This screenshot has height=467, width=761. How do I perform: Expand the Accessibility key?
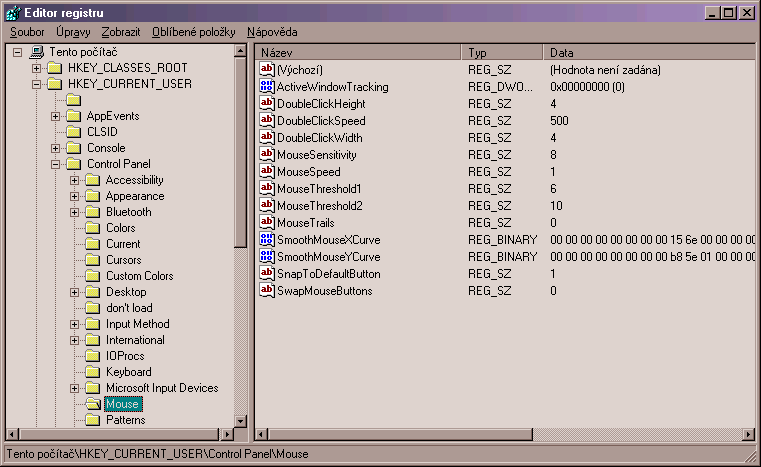tap(74, 180)
